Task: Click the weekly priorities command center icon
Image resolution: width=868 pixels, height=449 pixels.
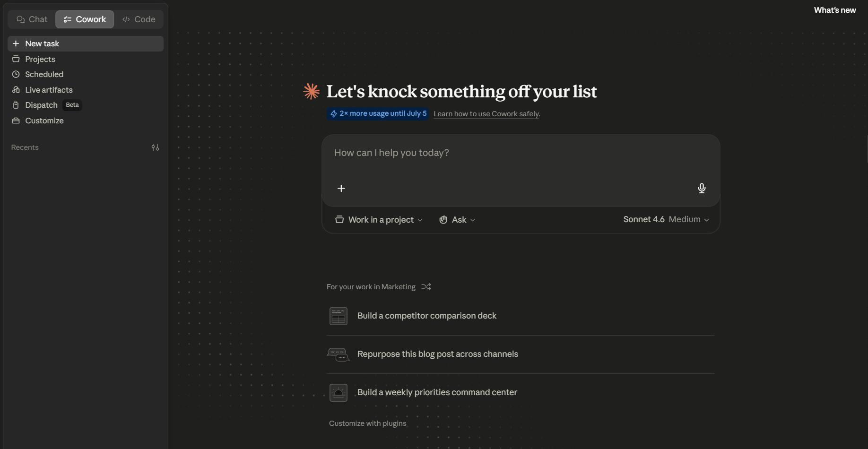Action: [x=339, y=393]
